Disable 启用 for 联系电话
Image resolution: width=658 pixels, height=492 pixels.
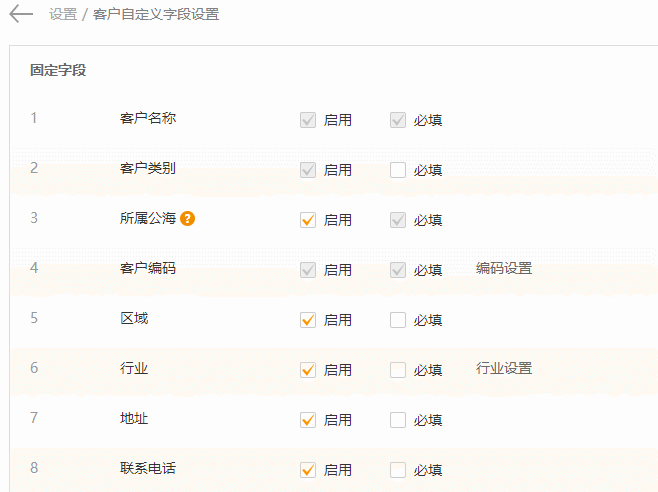coord(308,470)
